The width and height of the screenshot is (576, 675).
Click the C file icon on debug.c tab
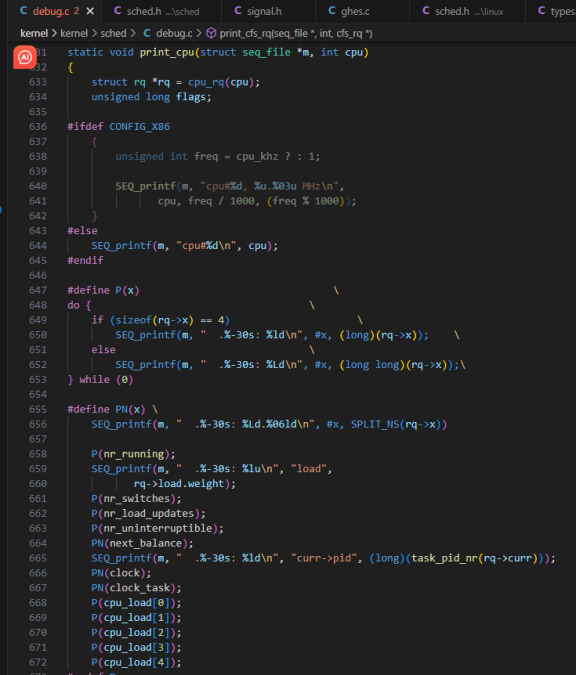coord(24,11)
